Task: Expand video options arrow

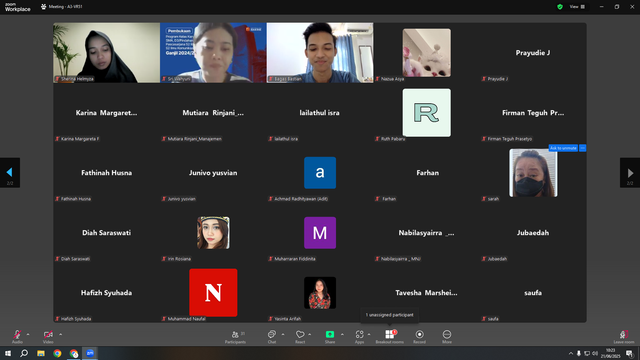Action: tap(60, 334)
